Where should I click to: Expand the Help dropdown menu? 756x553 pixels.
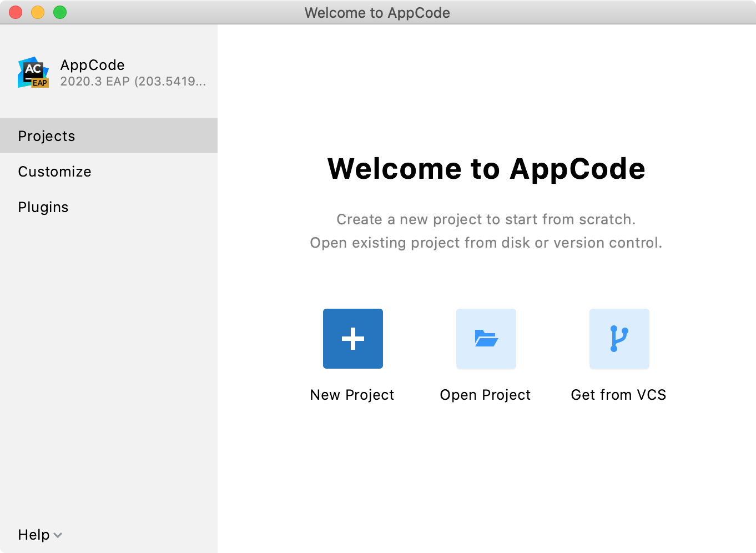(x=40, y=535)
